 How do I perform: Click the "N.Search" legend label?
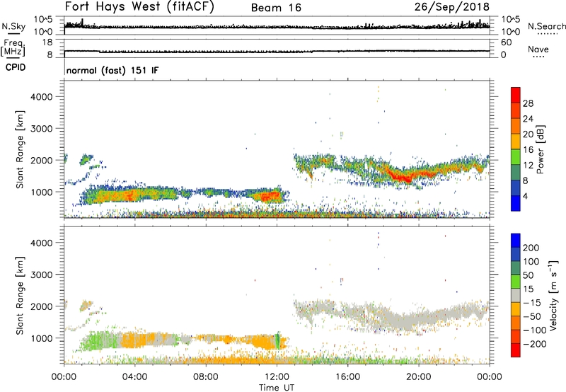coord(546,26)
